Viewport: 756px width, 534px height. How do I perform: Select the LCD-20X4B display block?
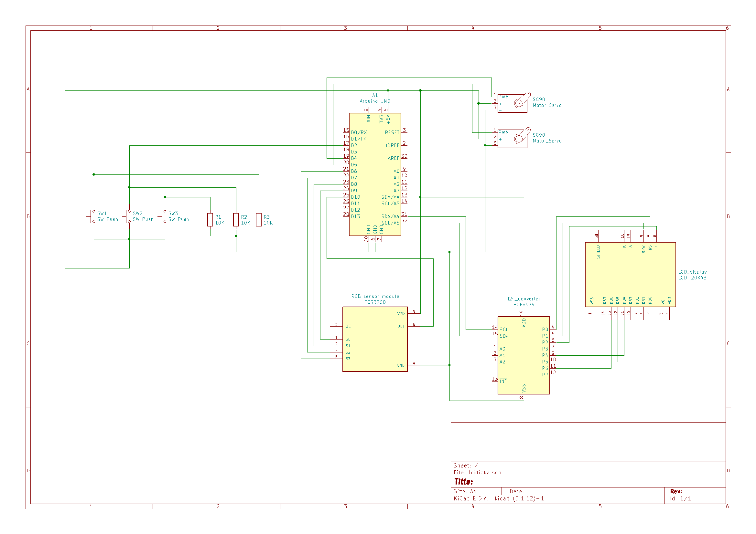click(x=630, y=275)
